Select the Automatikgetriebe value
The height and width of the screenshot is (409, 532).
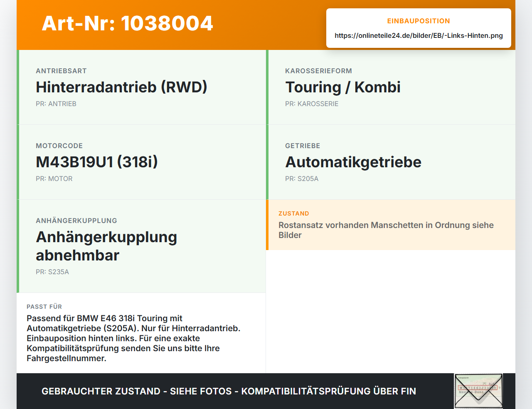(353, 162)
